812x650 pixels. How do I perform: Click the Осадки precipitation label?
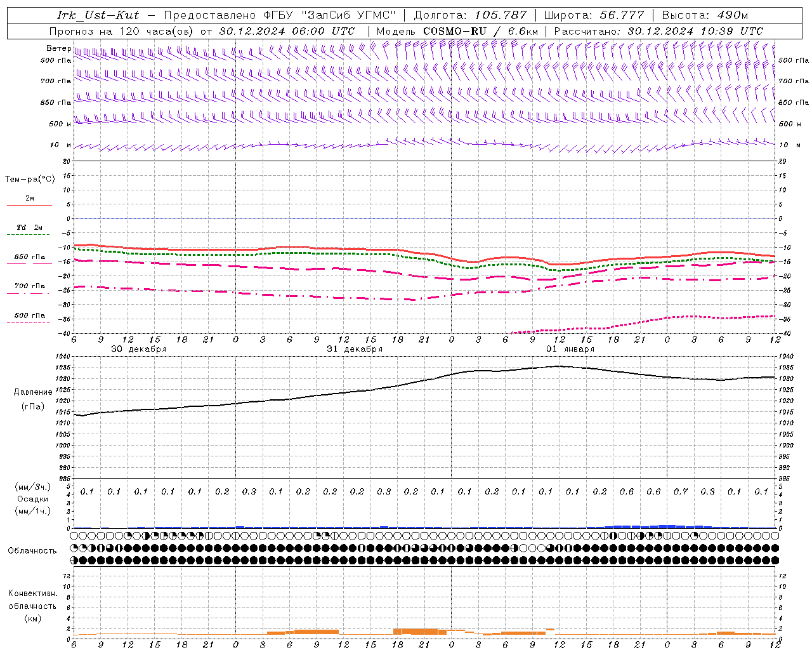coord(33,499)
